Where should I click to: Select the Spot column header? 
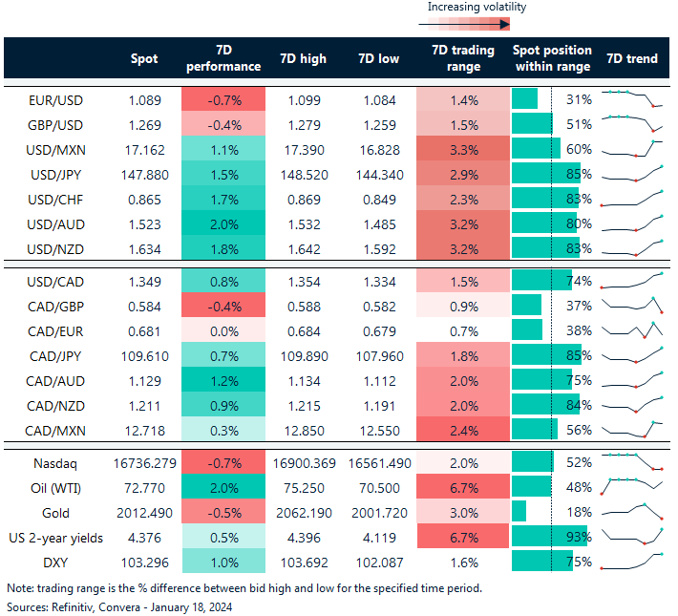pos(144,58)
